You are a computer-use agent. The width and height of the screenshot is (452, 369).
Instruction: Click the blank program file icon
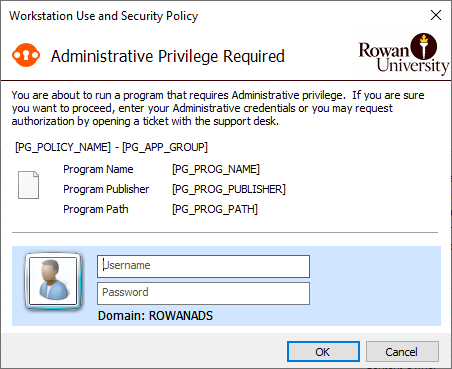click(28, 185)
